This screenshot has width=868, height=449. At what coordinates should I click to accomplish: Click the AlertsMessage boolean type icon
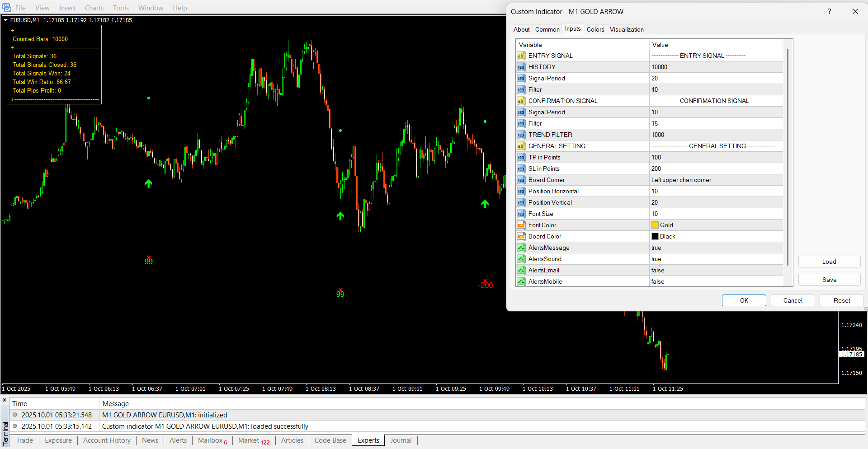point(521,248)
